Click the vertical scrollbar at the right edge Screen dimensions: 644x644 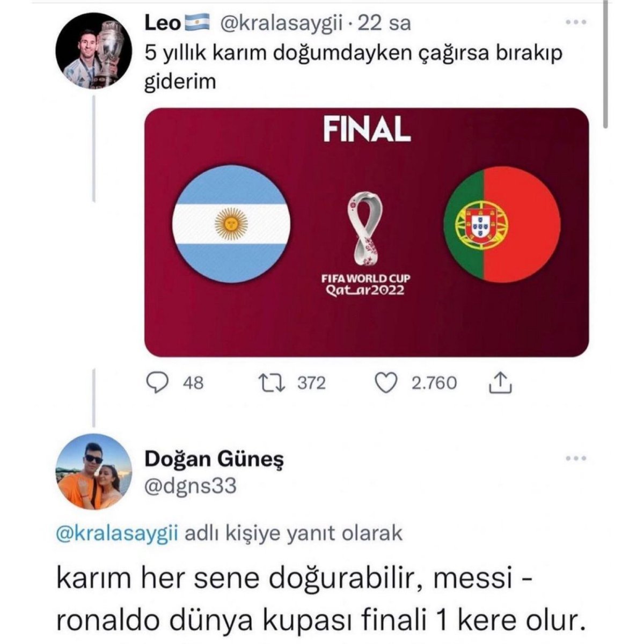point(605,64)
